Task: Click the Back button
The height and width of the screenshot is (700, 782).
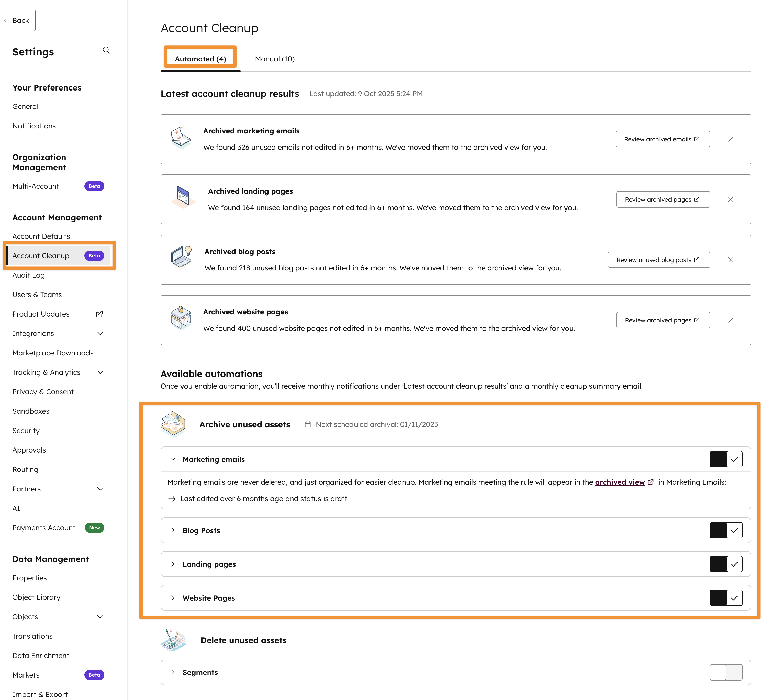Action: (17, 21)
